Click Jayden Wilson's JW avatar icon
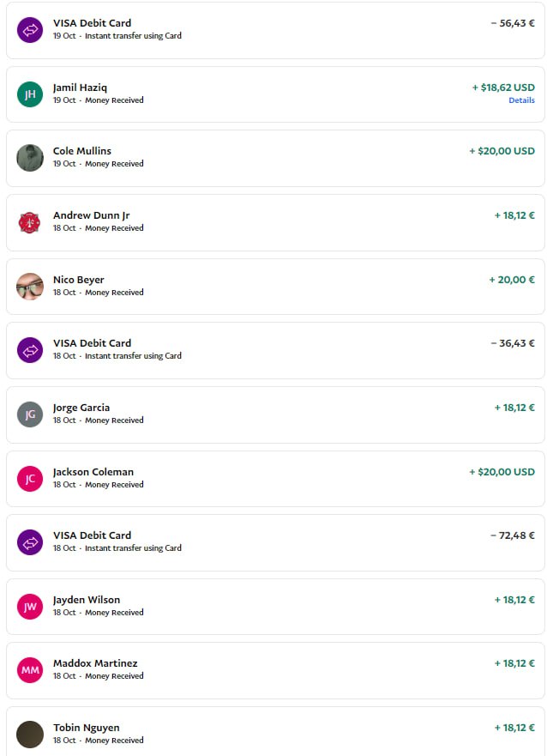 click(x=30, y=607)
